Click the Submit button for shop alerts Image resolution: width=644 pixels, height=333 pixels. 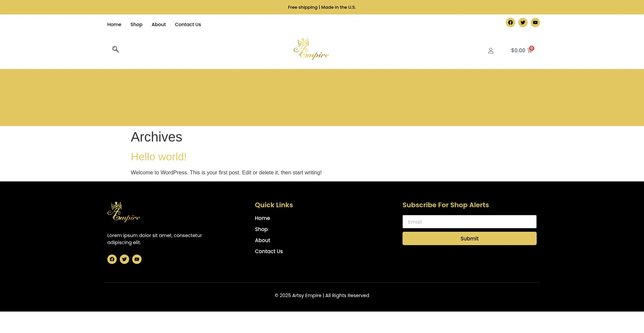click(x=469, y=238)
